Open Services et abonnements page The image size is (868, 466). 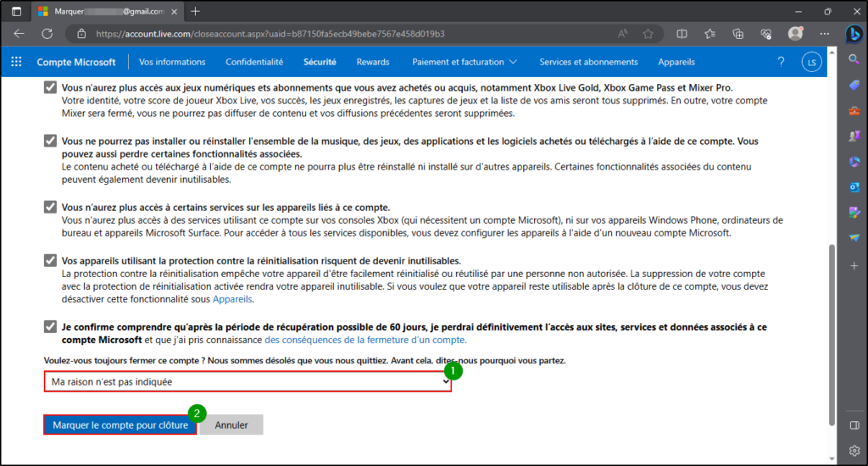point(588,62)
